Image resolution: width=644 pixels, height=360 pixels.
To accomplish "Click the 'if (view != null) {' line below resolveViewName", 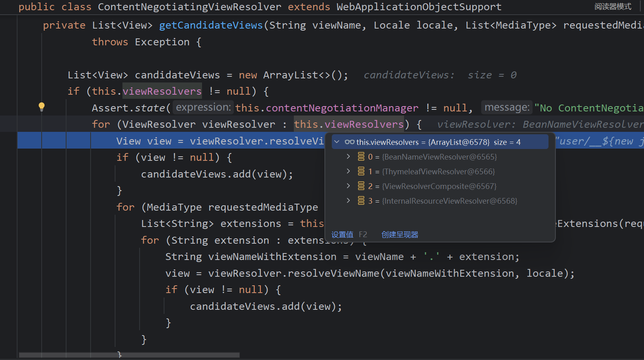I will 223,290.
